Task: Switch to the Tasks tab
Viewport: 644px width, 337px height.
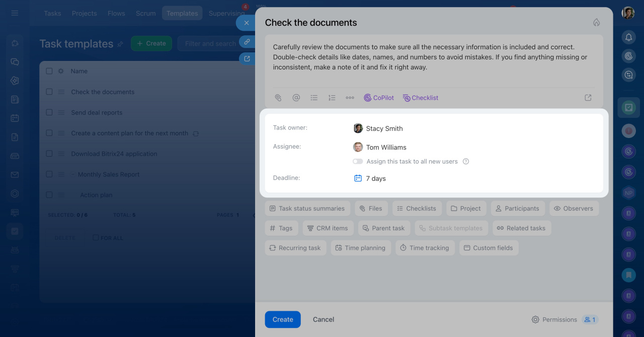Action: tap(52, 13)
